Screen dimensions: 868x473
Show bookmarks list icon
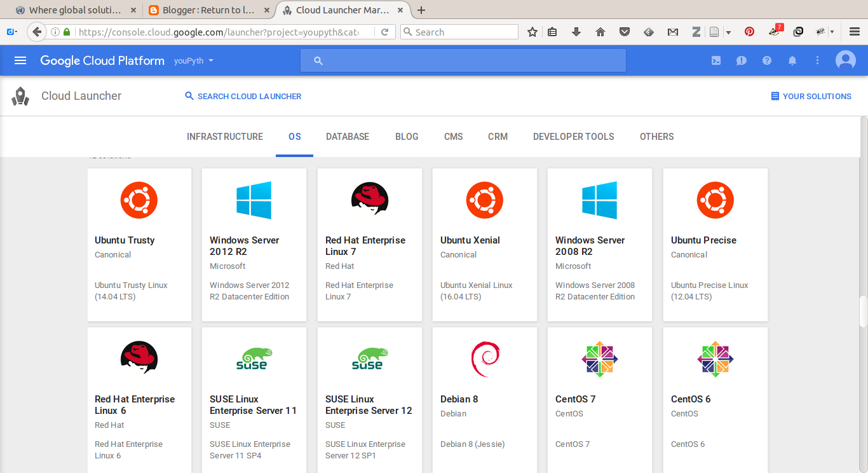552,32
